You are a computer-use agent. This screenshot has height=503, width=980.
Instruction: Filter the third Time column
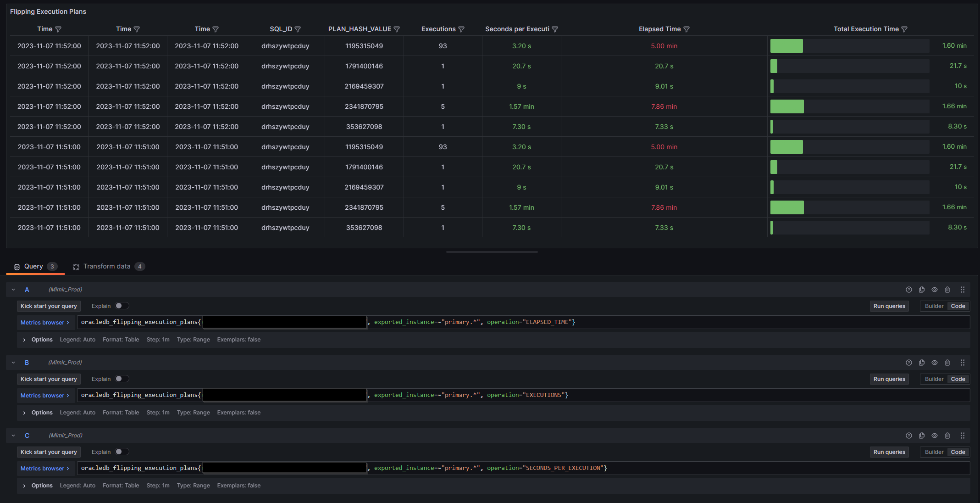pyautogui.click(x=216, y=29)
